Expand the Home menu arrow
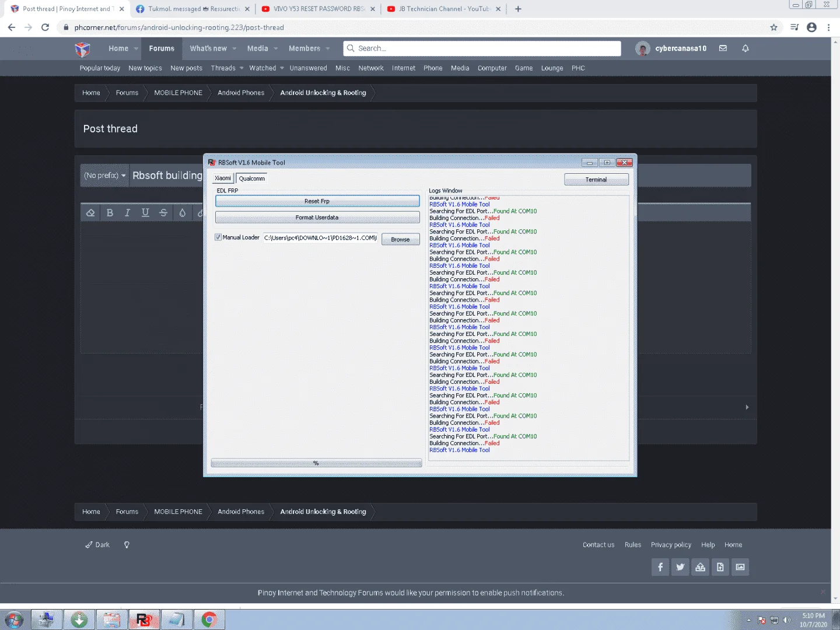The height and width of the screenshot is (630, 840). click(x=136, y=49)
